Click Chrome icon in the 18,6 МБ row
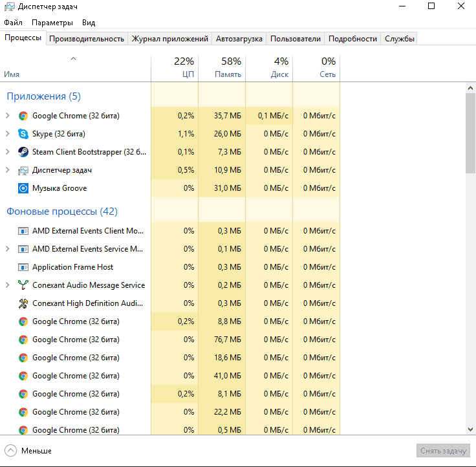Image resolution: width=476 pixels, height=467 pixels. 23,358
